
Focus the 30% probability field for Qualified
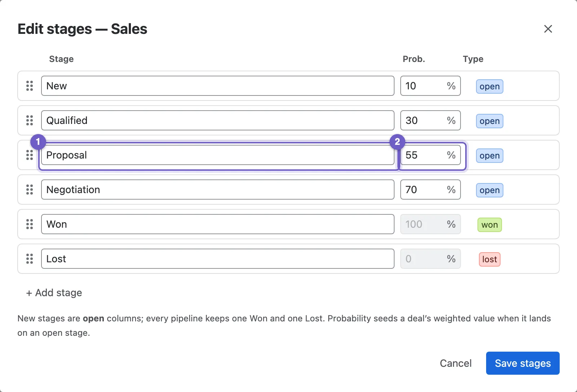[x=430, y=120]
